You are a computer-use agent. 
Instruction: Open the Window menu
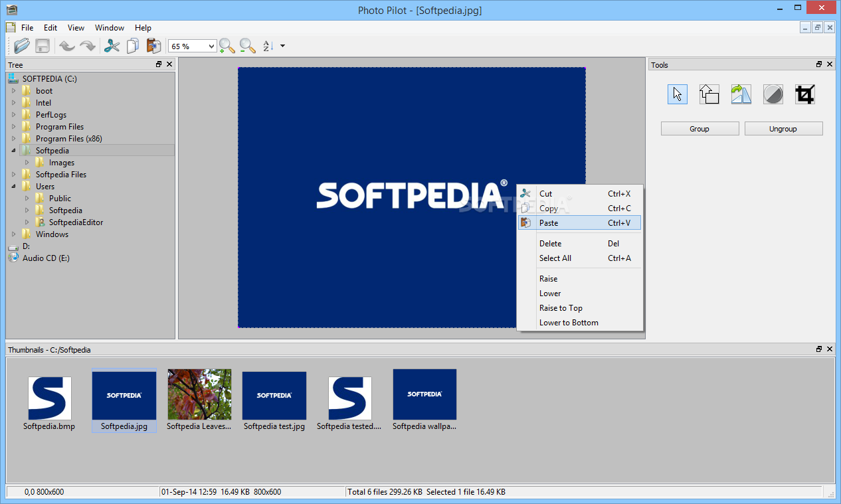tap(110, 28)
